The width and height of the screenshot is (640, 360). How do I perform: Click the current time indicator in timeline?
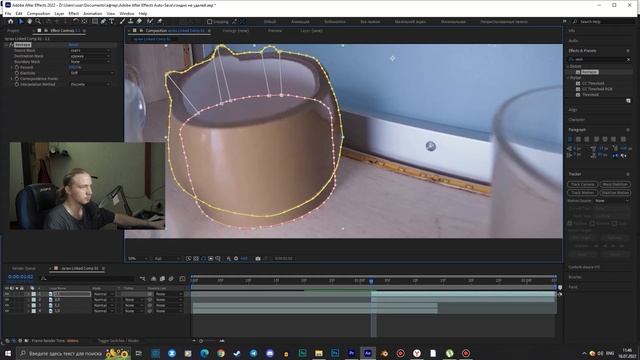click(x=371, y=281)
